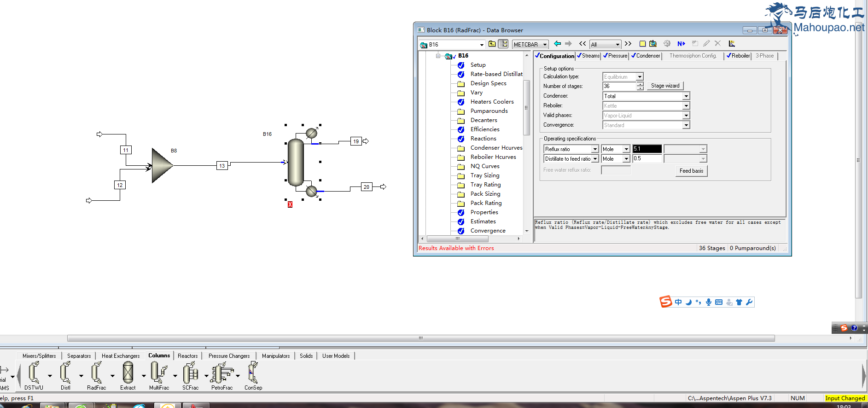Open Efficiencies in the B16 tree
The width and height of the screenshot is (868, 408).
tap(485, 129)
